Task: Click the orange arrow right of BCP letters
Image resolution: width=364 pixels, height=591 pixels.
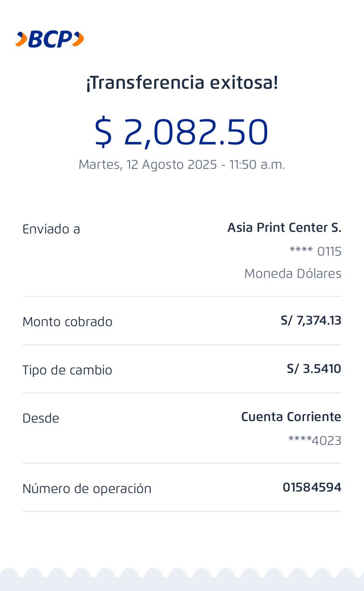Action: tap(78, 39)
